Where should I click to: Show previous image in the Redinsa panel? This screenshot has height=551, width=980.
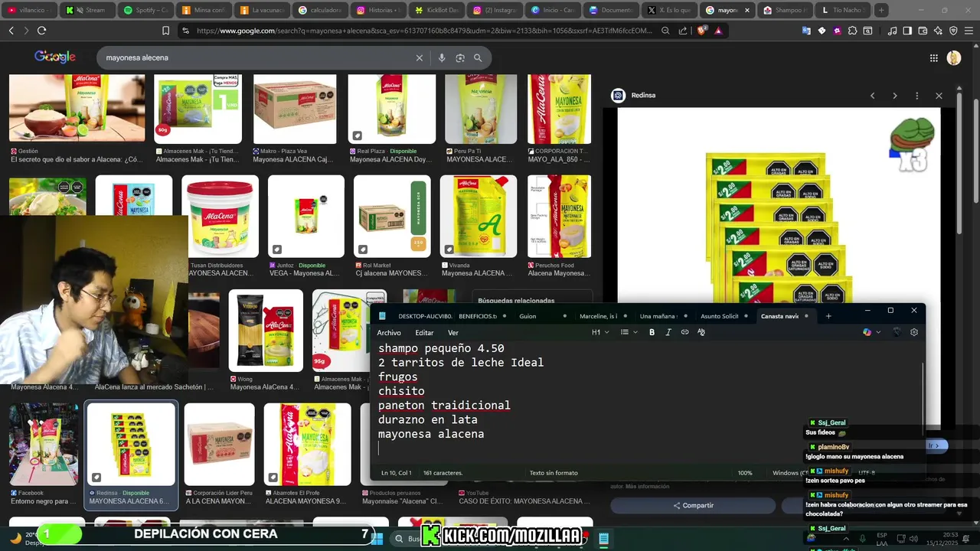click(872, 96)
